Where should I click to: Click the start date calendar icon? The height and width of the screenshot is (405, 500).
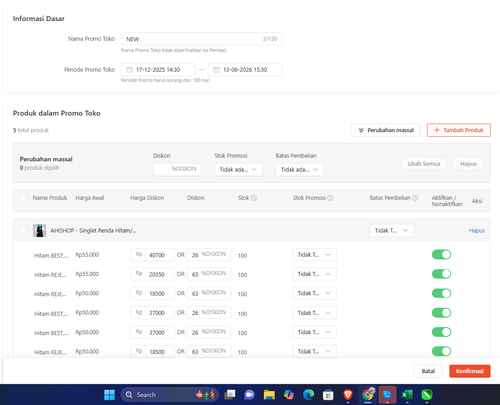point(129,70)
